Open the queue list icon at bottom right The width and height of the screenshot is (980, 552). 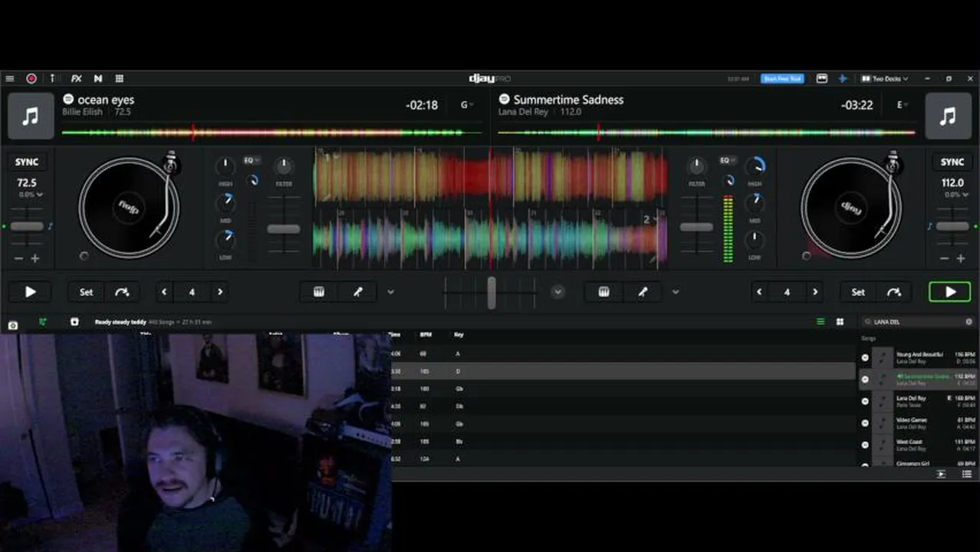[967, 475]
